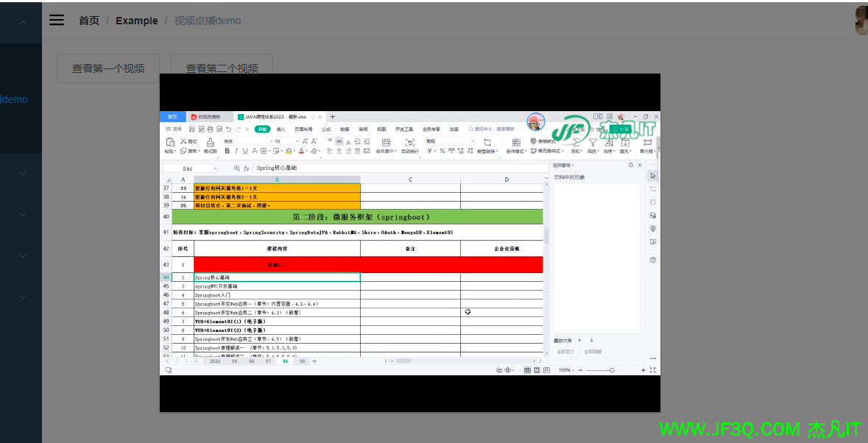Open the cell name box B44 dropdown
Viewport: 868px width, 443px height.
(215, 169)
